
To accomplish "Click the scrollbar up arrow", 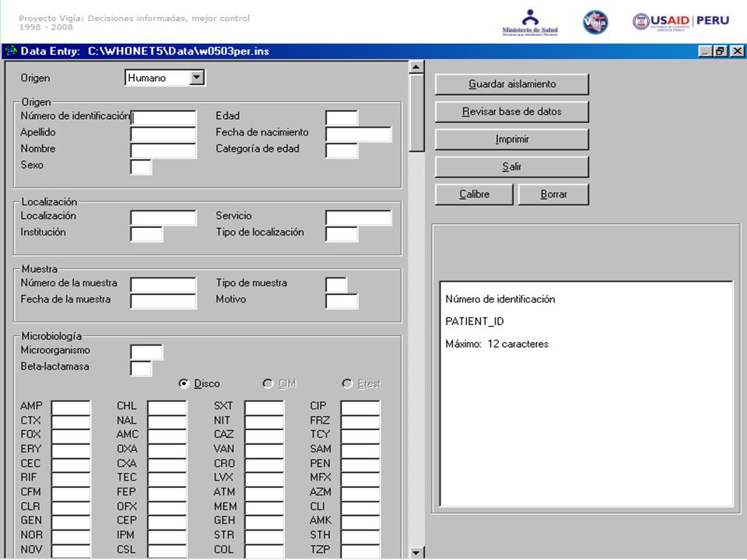I will 416,67.
